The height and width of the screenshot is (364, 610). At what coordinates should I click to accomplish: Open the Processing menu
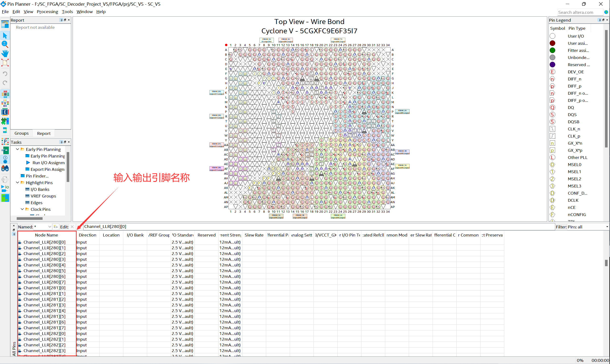point(47,11)
